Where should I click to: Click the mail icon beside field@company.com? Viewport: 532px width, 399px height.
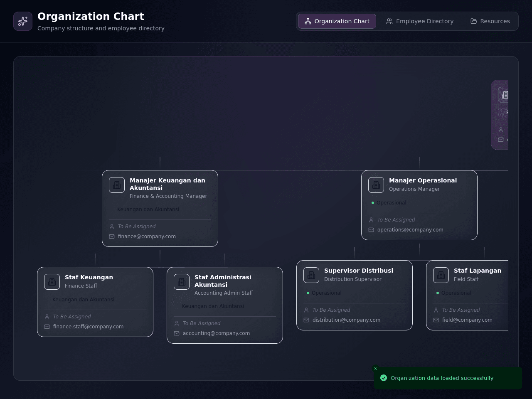click(x=436, y=320)
